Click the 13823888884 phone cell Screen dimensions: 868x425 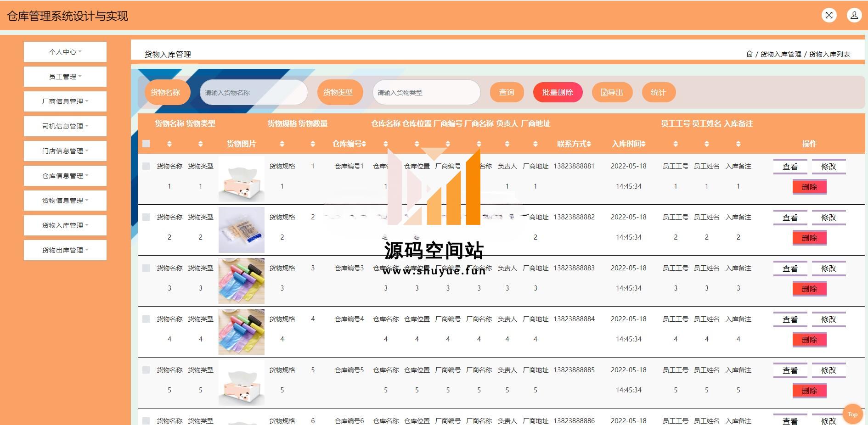click(574, 319)
